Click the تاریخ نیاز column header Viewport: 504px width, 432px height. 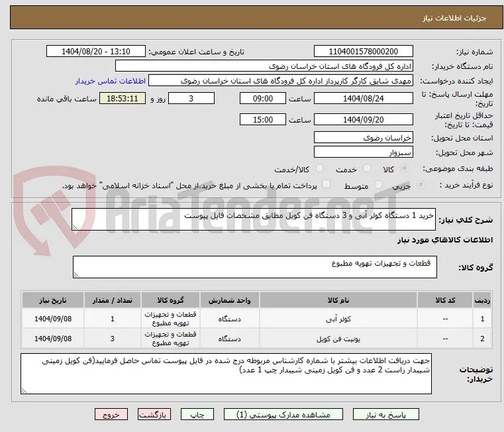click(53, 300)
